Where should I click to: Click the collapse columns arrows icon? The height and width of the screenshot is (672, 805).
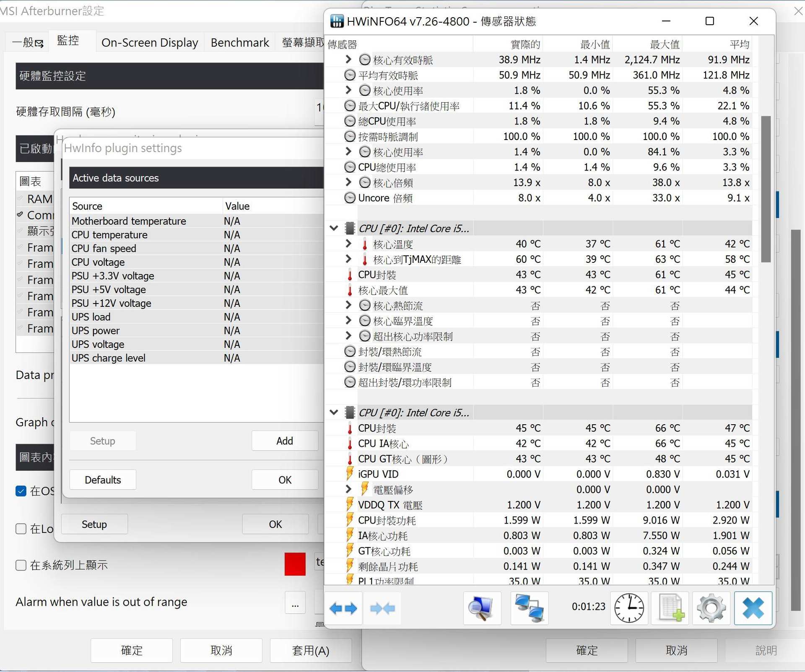pos(382,608)
